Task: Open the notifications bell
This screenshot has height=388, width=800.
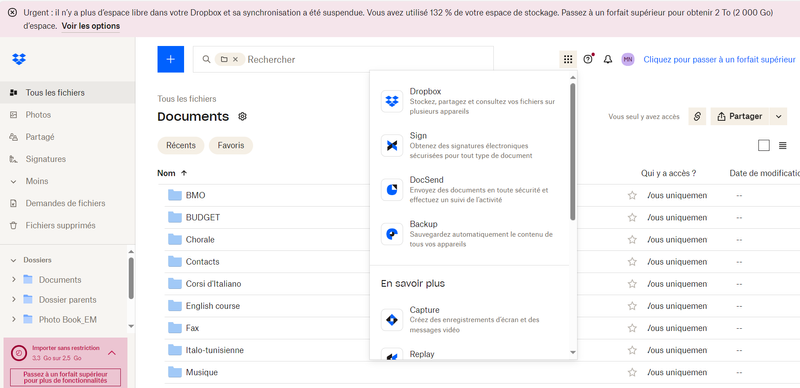Action: pyautogui.click(x=608, y=59)
